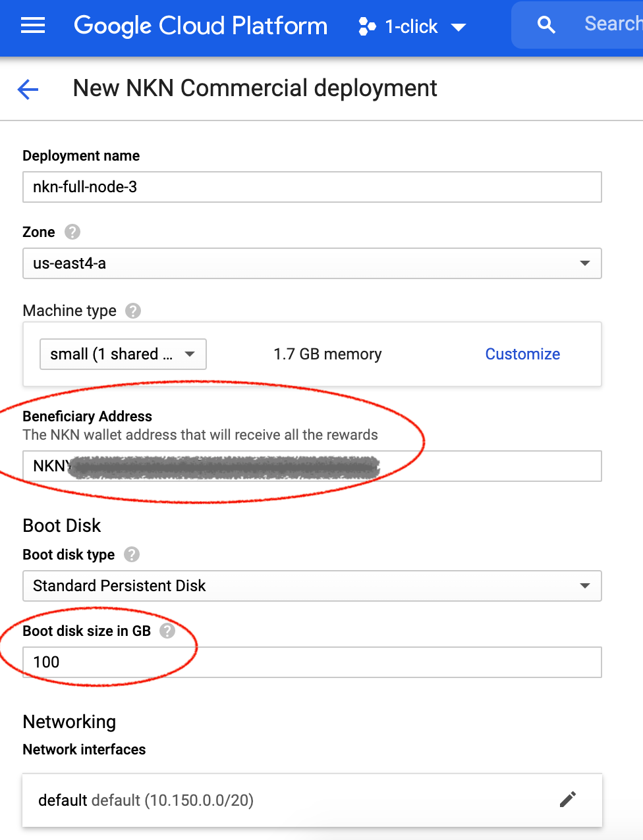Click the 'The NKN wallet address' description text
643x840 pixels.
(200, 434)
